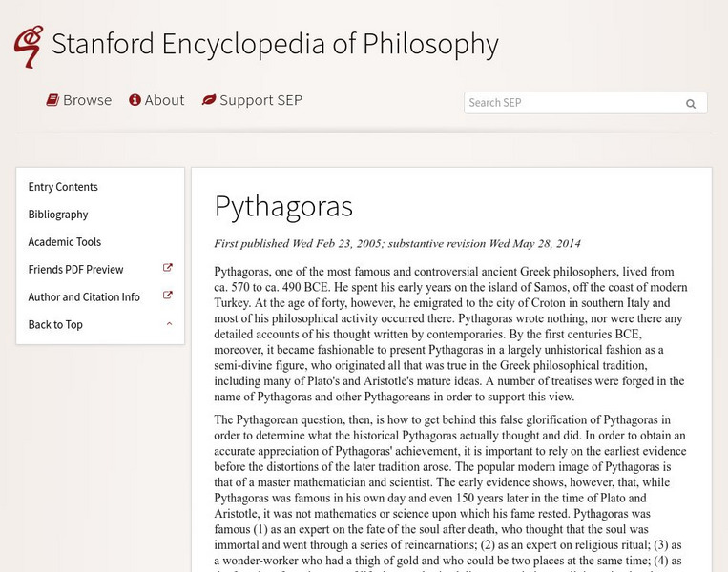Click the SEP red logo emblem
This screenshot has width=728, height=572.
point(28,46)
